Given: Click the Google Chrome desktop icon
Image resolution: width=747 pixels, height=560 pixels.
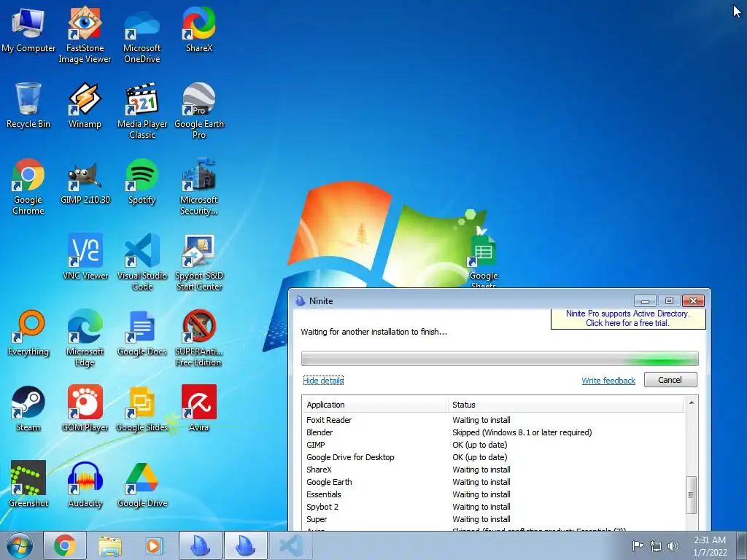Looking at the screenshot, I should pyautogui.click(x=28, y=186).
